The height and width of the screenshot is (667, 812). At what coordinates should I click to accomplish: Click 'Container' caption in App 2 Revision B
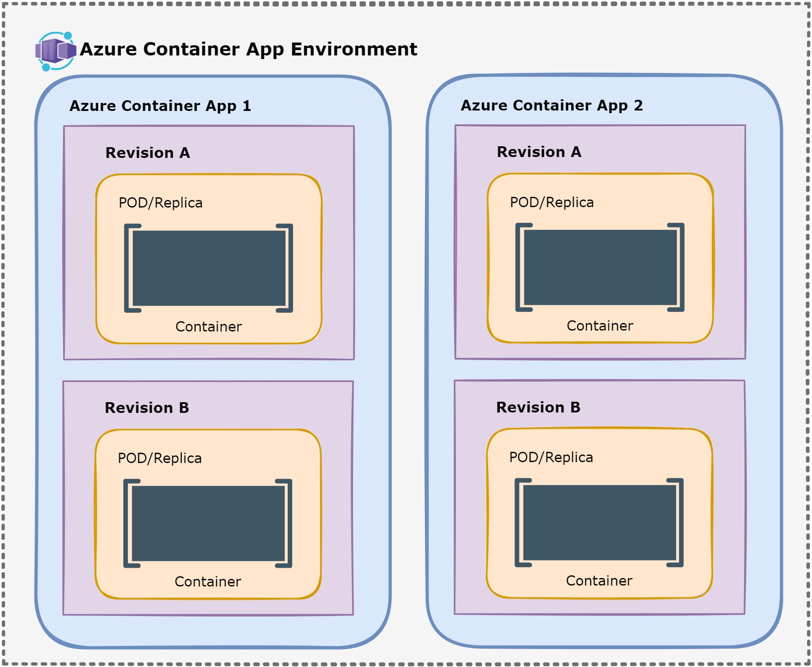tap(599, 581)
